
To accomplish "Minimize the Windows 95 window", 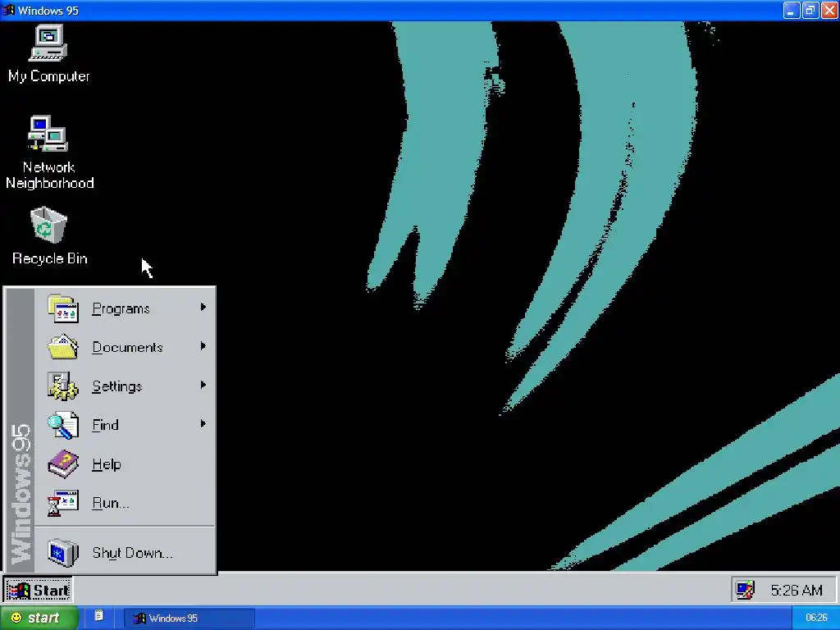I will pos(792,10).
